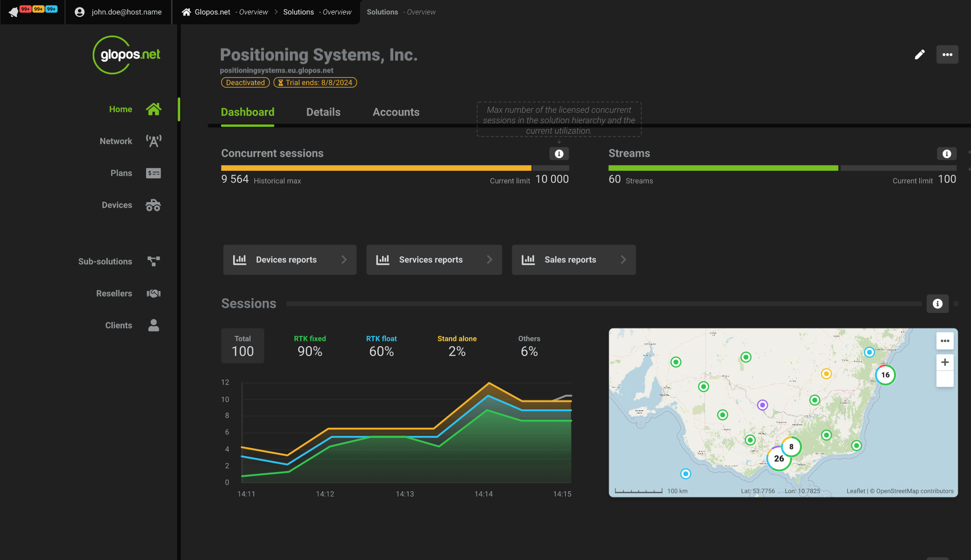Expand the Services reports chevron
The image size is (971, 560).
(489, 260)
